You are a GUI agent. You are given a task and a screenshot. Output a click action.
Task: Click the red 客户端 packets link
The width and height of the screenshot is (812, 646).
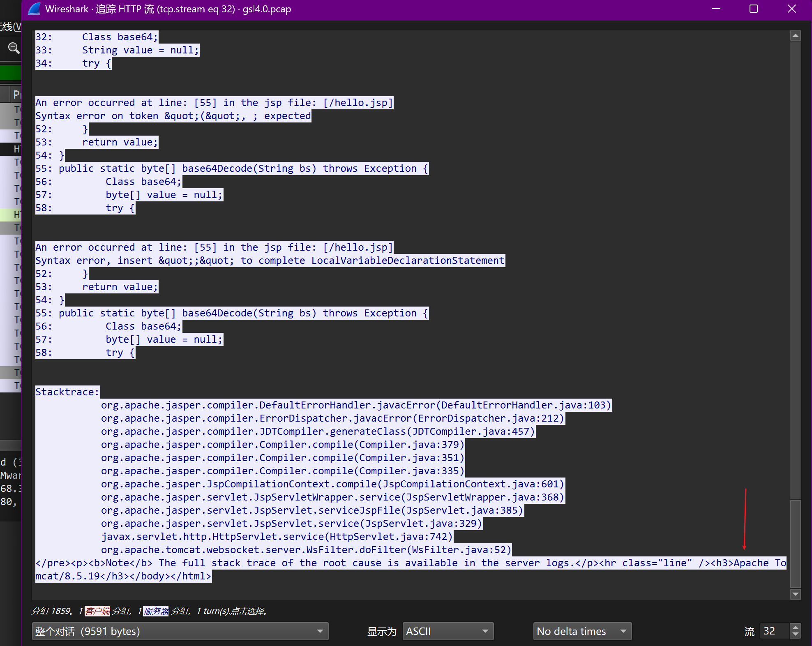click(97, 611)
